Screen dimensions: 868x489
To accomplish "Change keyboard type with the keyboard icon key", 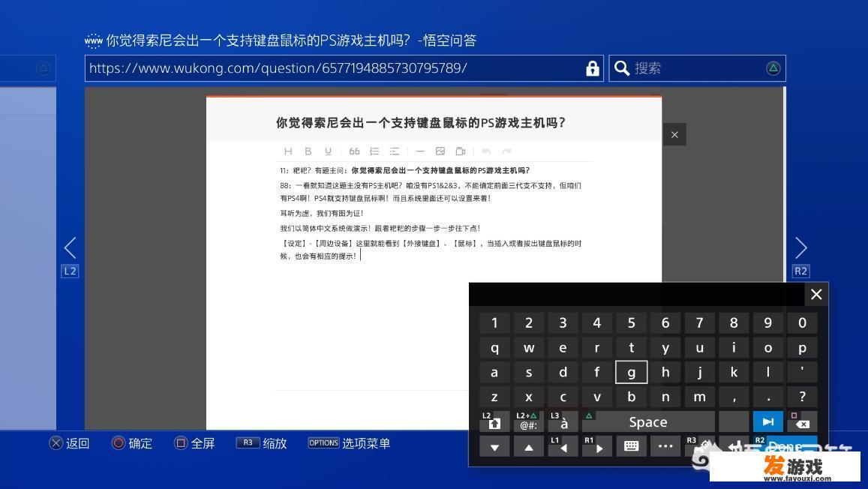I will coord(631,446).
